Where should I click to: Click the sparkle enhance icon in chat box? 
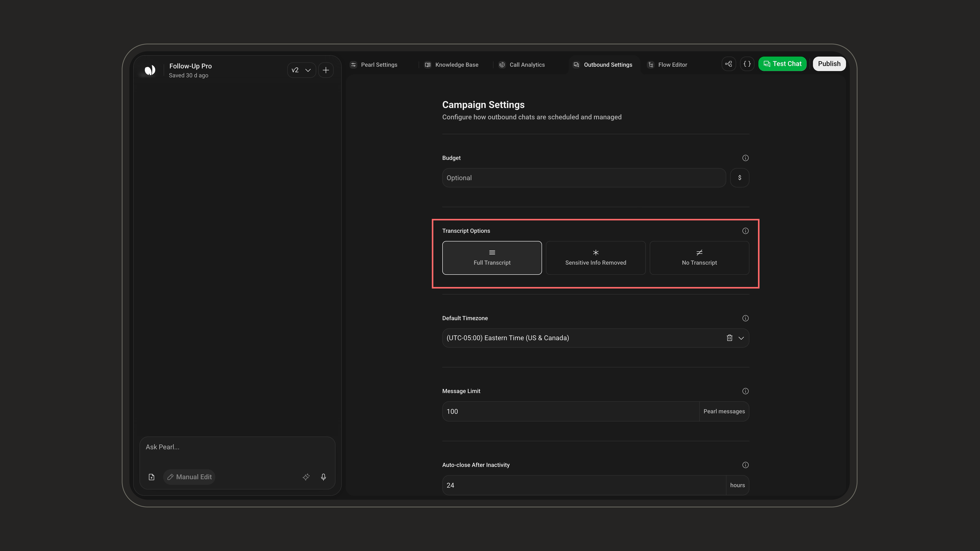306,477
